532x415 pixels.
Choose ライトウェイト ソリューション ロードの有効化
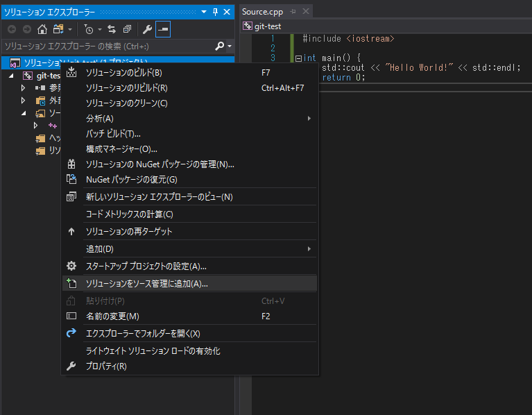(x=189, y=351)
